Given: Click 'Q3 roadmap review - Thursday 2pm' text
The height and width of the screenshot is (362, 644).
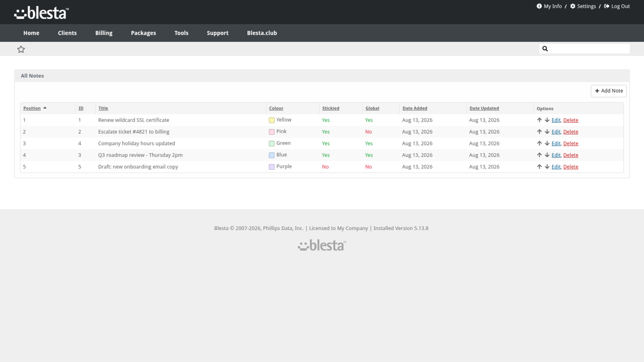Looking at the screenshot, I should (140, 155).
